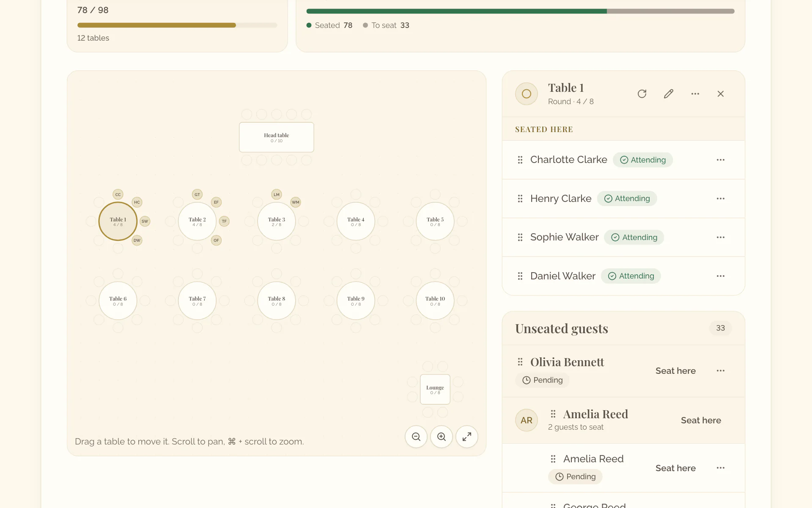
Task: Click the 78 / 98 capacity progress bar
Action: pos(177,25)
